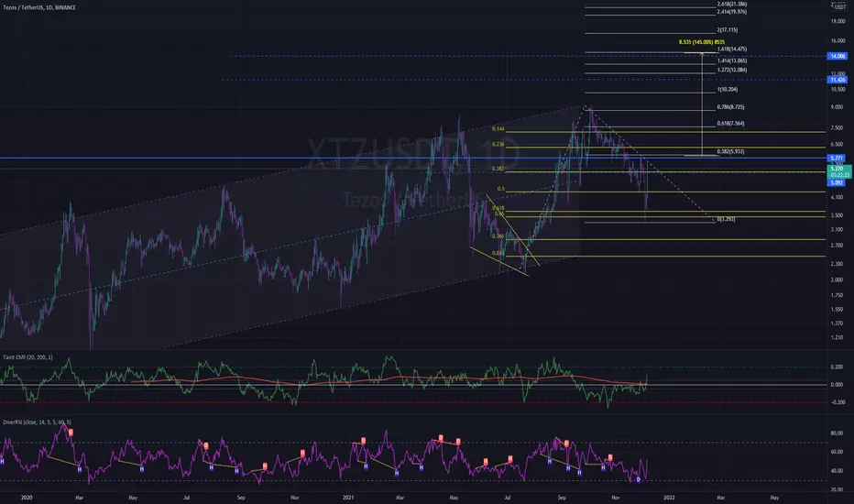Viewport: 854px width, 504px height.
Task: Click the 0.200 CMF scale label
Action: click(x=836, y=367)
